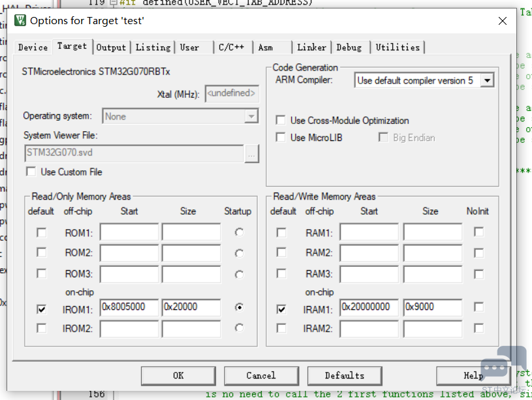532x400 pixels.
Task: Uncheck the IROM1 default checkbox
Action: (42, 309)
